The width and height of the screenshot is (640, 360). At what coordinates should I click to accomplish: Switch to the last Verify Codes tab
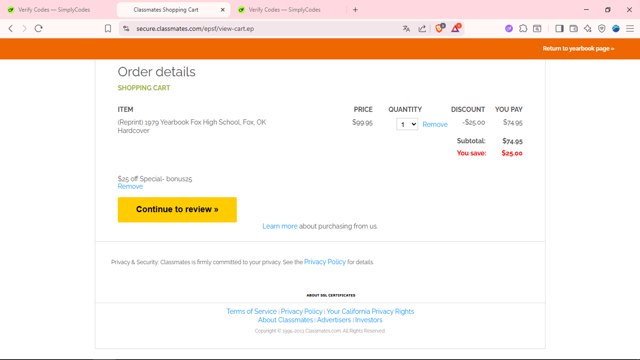pos(284,10)
